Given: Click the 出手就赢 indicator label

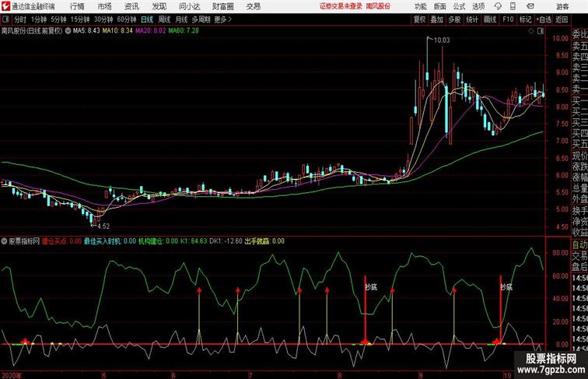Looking at the screenshot, I should (257, 241).
